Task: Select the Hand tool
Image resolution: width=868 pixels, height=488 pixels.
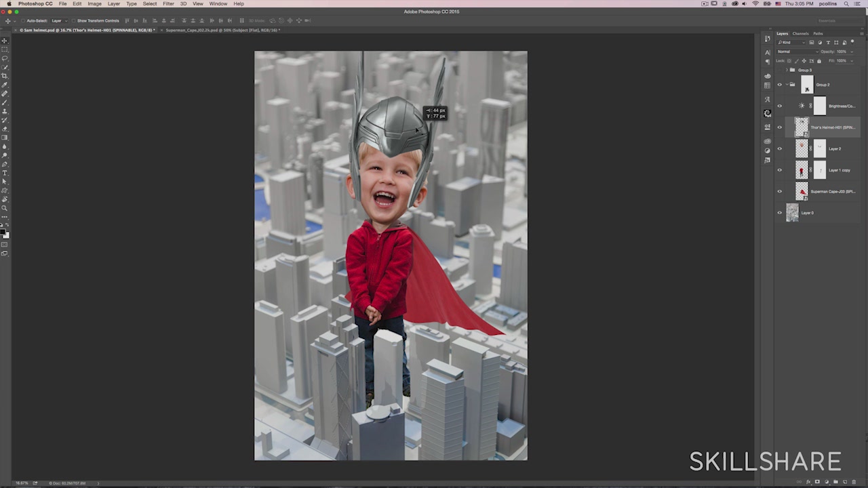Action: point(5,199)
